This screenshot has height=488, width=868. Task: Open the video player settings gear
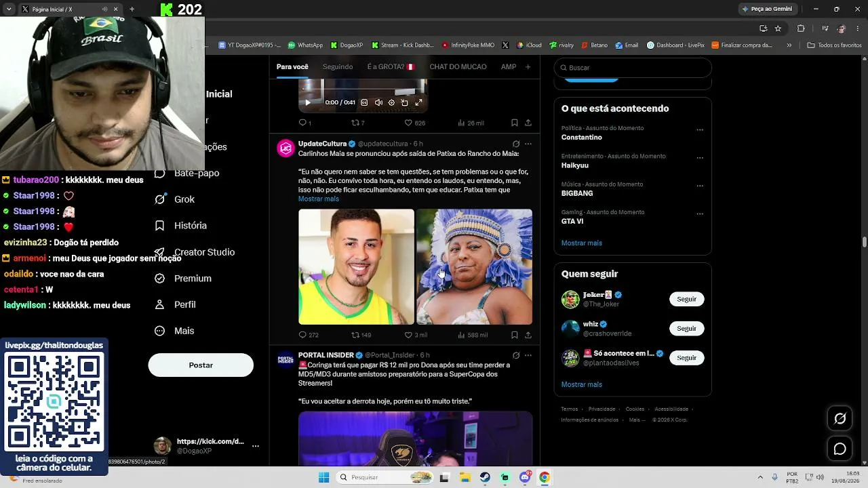click(391, 102)
